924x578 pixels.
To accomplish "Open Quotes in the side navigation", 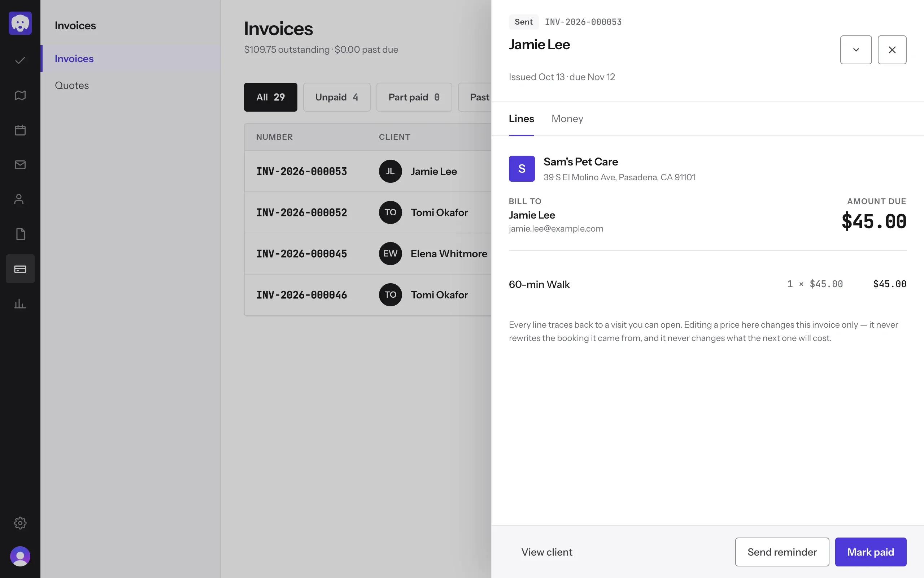I will coord(131,85).
